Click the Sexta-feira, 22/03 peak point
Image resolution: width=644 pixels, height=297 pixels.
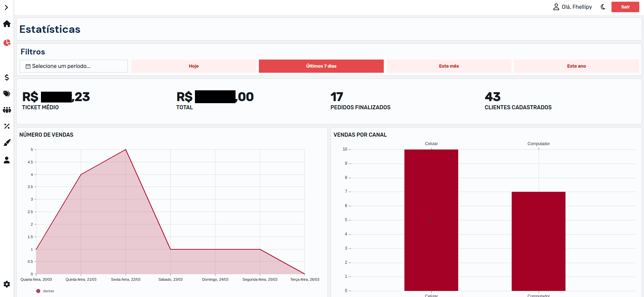pos(126,150)
